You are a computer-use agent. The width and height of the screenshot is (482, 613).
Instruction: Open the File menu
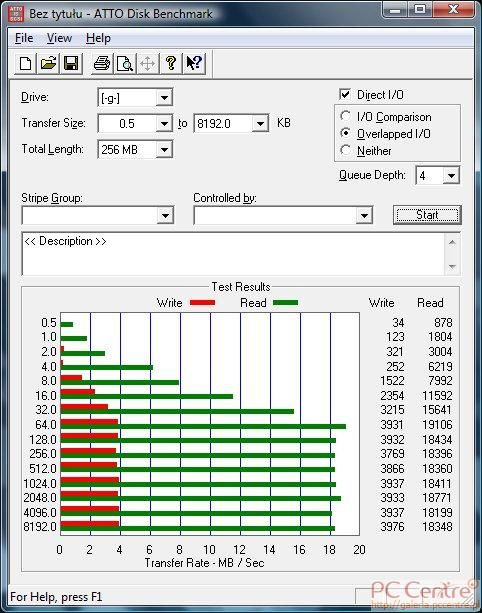[x=24, y=38]
